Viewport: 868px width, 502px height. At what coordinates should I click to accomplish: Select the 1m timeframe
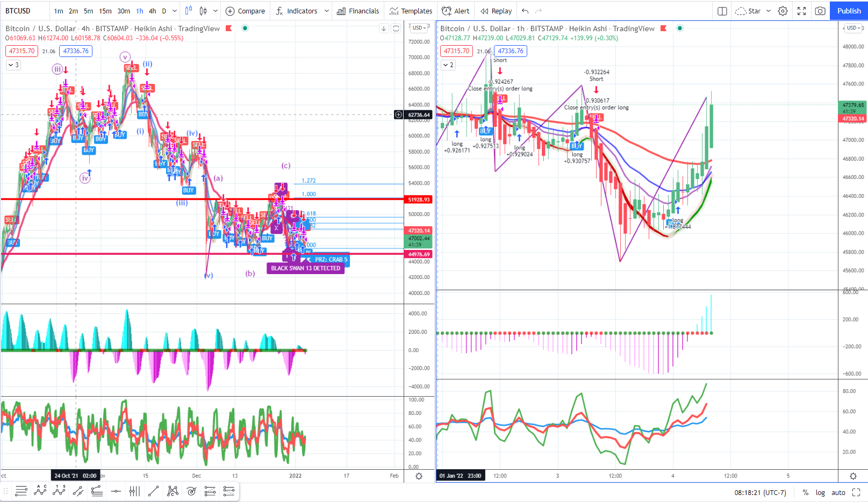pos(59,11)
